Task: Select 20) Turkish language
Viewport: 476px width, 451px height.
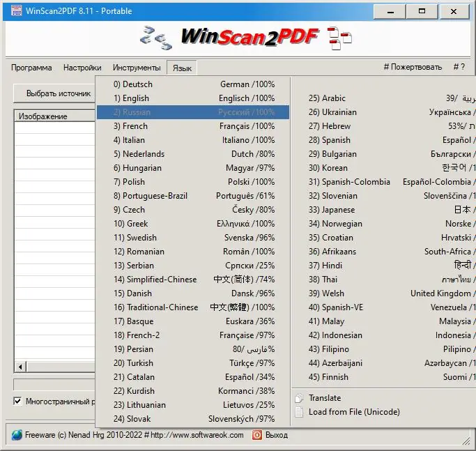Action: (193, 363)
